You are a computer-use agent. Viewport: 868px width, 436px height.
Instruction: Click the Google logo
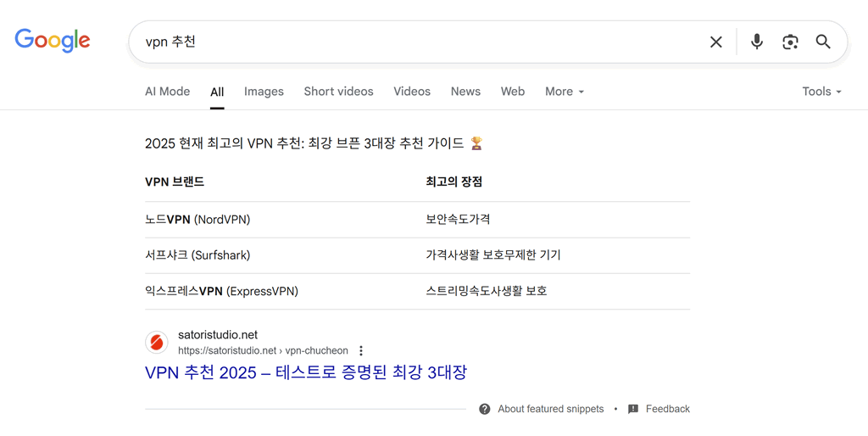point(53,41)
